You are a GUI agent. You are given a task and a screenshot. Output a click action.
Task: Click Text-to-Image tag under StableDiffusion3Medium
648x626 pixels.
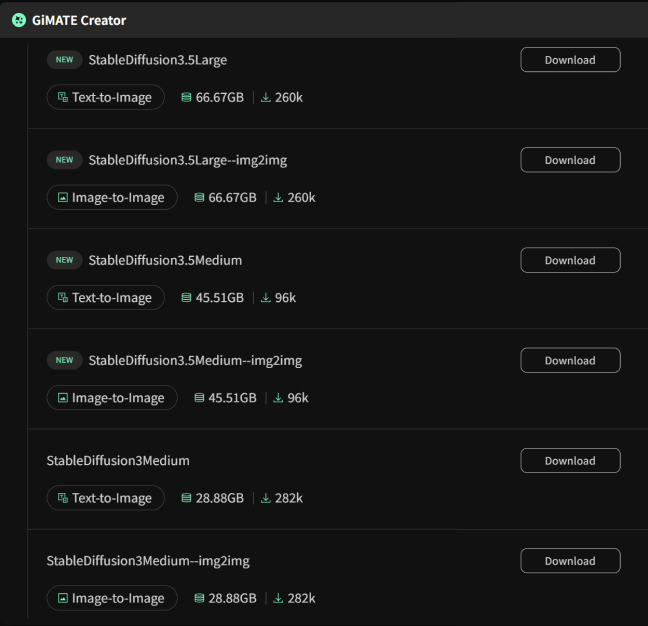coord(105,498)
